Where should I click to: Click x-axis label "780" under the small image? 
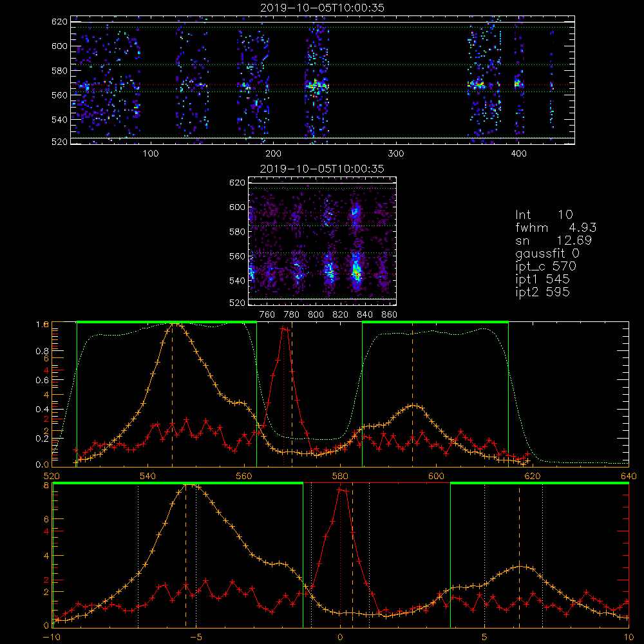coord(292,315)
